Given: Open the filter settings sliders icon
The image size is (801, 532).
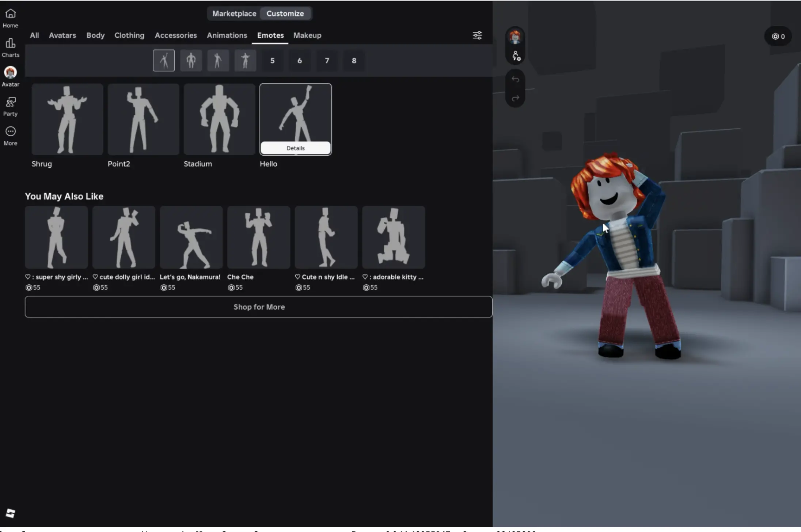Looking at the screenshot, I should [477, 35].
